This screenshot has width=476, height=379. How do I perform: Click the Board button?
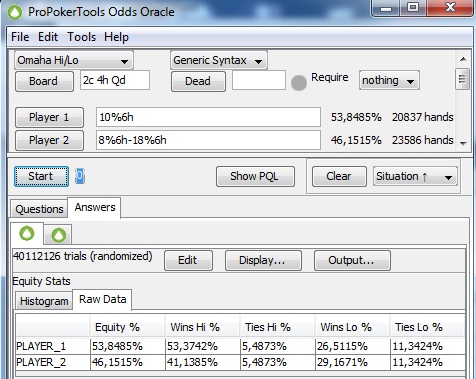(x=44, y=81)
